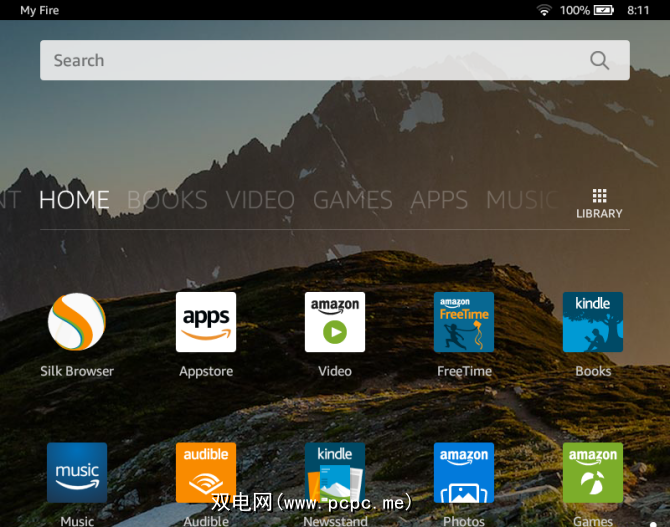Switch to the MUSIC tab
The width and height of the screenshot is (670, 527).
point(522,200)
